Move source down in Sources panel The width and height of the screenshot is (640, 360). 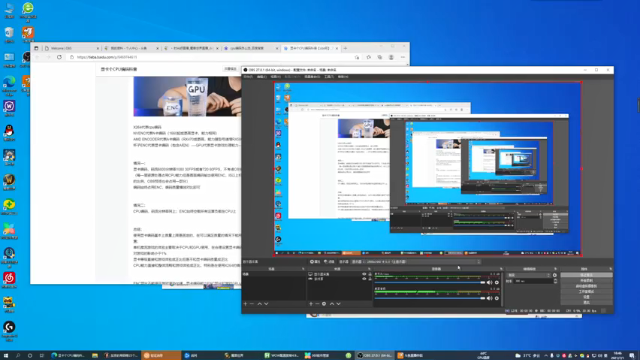(x=338, y=304)
